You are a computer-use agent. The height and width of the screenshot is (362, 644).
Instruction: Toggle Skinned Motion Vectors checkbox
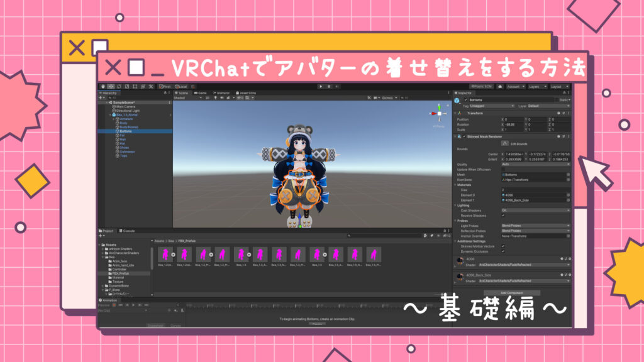[503, 246]
